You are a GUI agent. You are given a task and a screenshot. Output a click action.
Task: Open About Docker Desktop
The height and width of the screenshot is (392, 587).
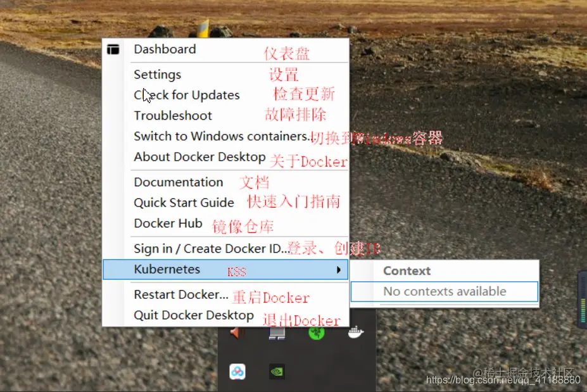tap(225, 157)
